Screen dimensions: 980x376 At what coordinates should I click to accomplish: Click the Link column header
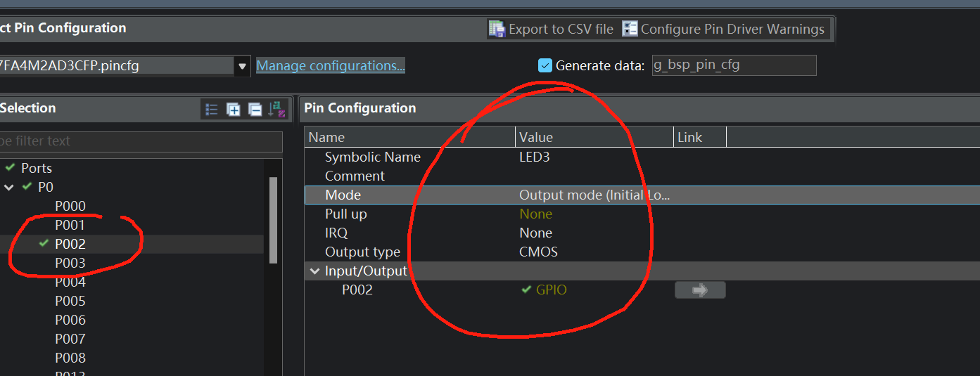(x=700, y=137)
